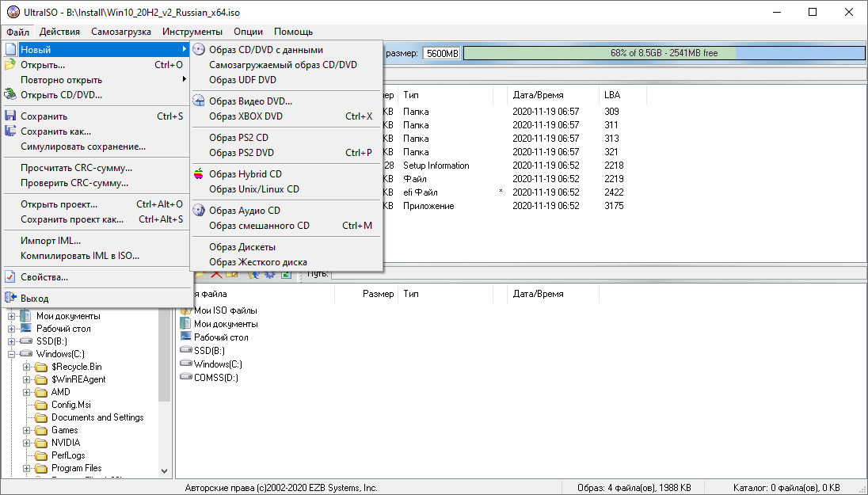The image size is (868, 495).
Task: Click the Open folder icon in File menu
Action: tap(10, 65)
